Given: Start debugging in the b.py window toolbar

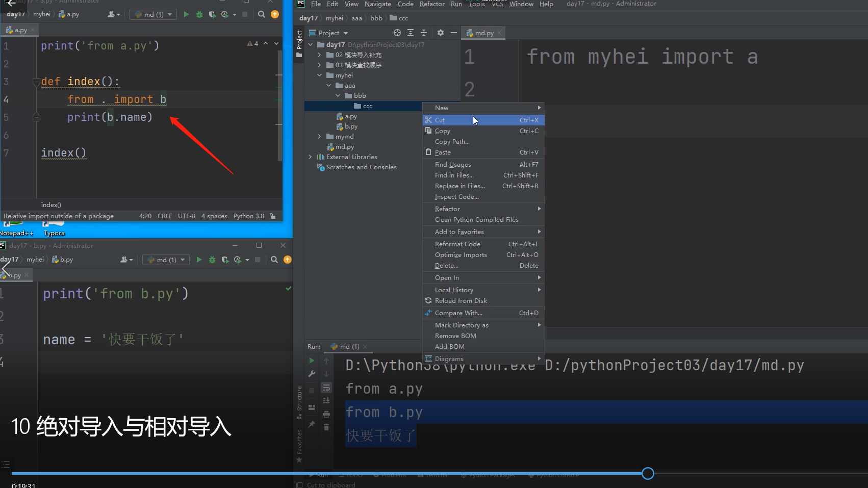Looking at the screenshot, I should 212,260.
